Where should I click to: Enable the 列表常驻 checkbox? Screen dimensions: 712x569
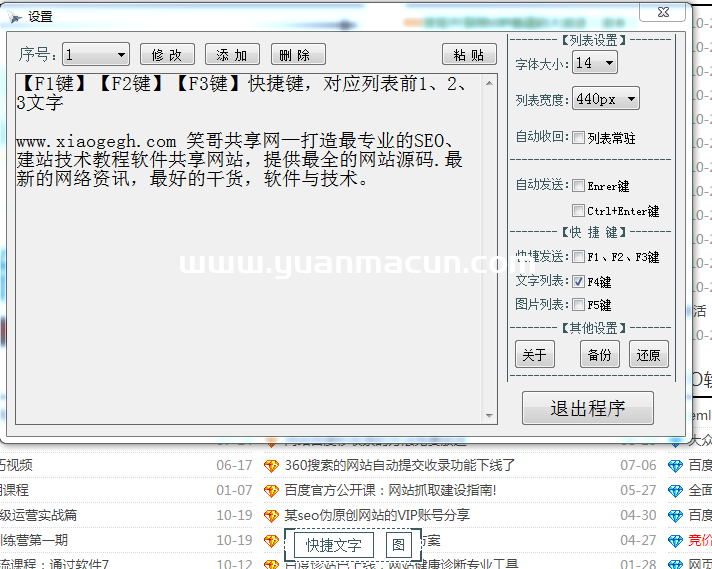tap(578, 138)
